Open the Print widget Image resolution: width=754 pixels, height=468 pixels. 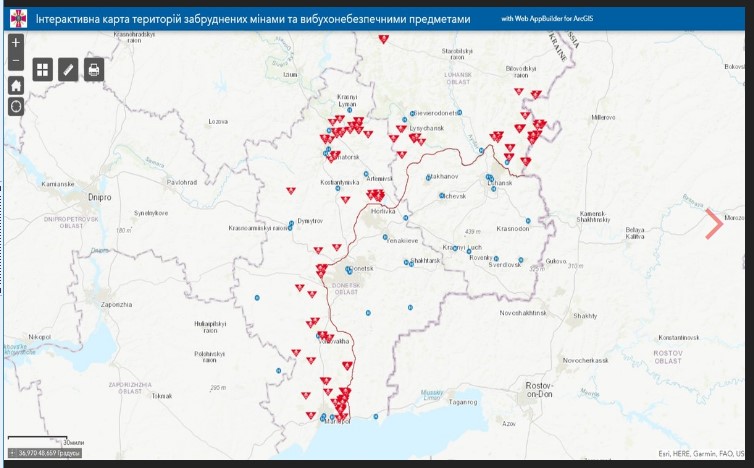pos(94,69)
